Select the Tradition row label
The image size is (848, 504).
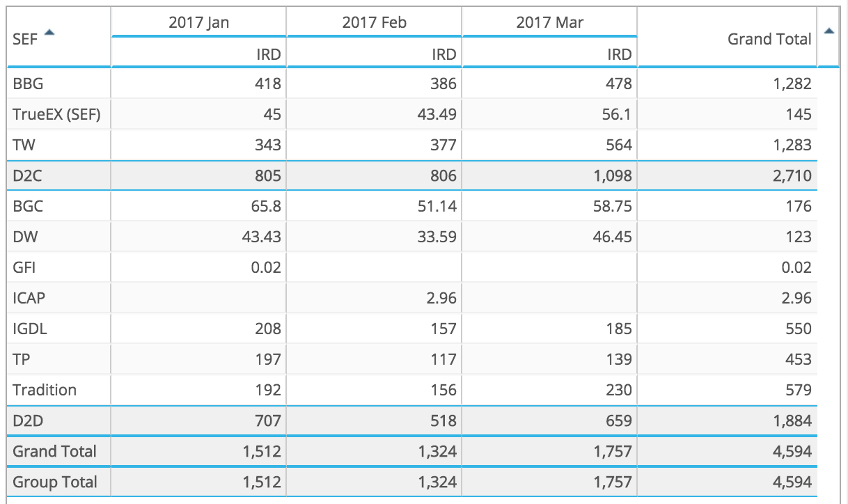pos(45,390)
